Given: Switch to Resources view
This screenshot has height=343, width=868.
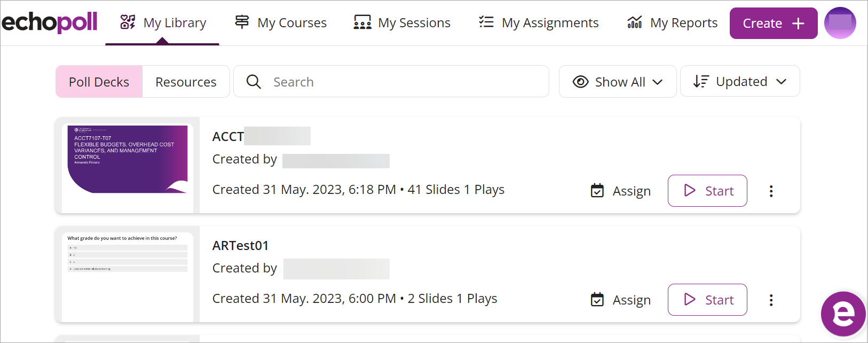Looking at the screenshot, I should coord(186,82).
